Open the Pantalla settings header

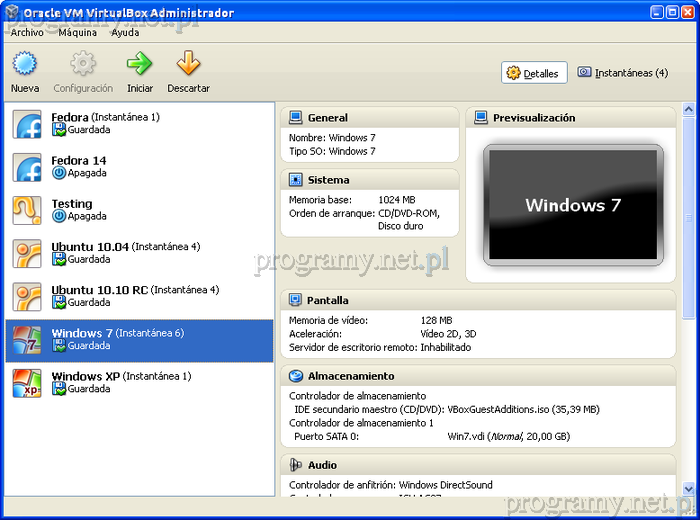click(328, 300)
